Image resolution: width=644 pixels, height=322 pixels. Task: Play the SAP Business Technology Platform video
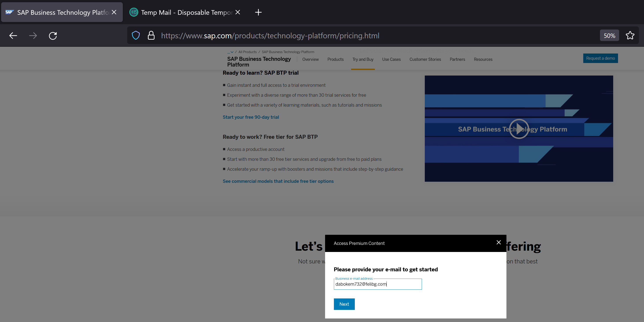coord(519,129)
